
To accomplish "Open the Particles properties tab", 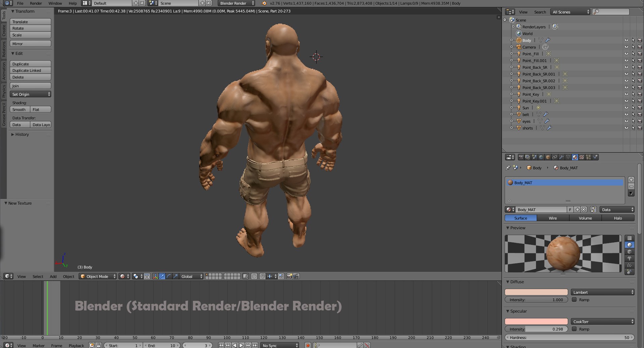I will [x=588, y=157].
